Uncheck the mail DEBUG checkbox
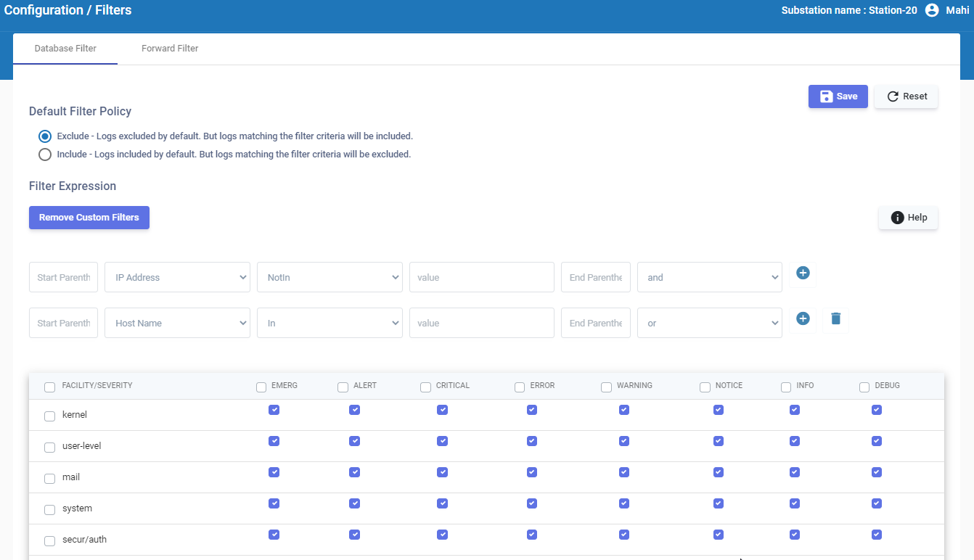Image resolution: width=974 pixels, height=560 pixels. click(x=876, y=472)
